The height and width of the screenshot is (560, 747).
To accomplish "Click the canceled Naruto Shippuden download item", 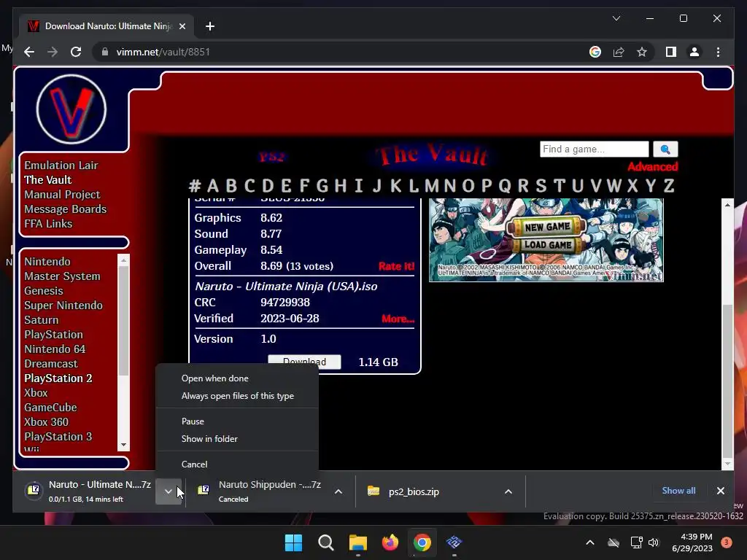I will point(260,491).
